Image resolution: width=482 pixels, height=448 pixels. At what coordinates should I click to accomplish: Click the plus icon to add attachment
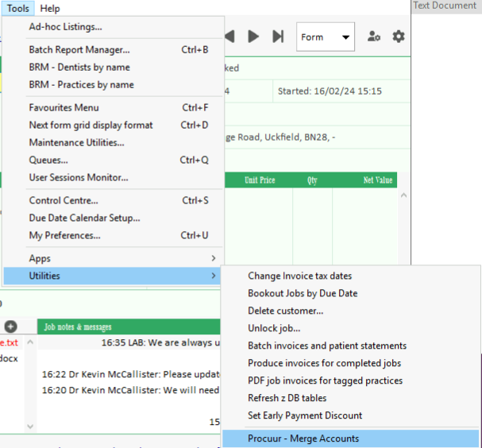pyautogui.click(x=10, y=326)
